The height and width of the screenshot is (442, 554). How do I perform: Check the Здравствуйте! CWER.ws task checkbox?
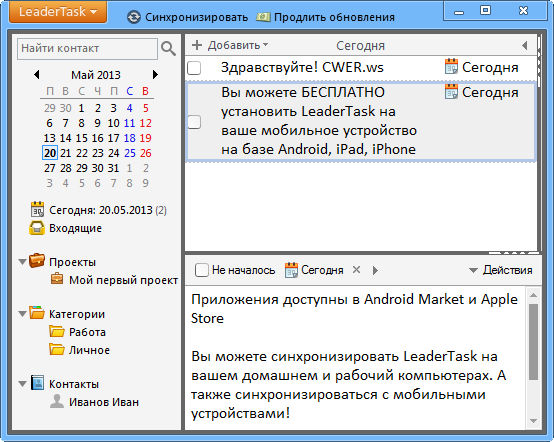click(194, 68)
